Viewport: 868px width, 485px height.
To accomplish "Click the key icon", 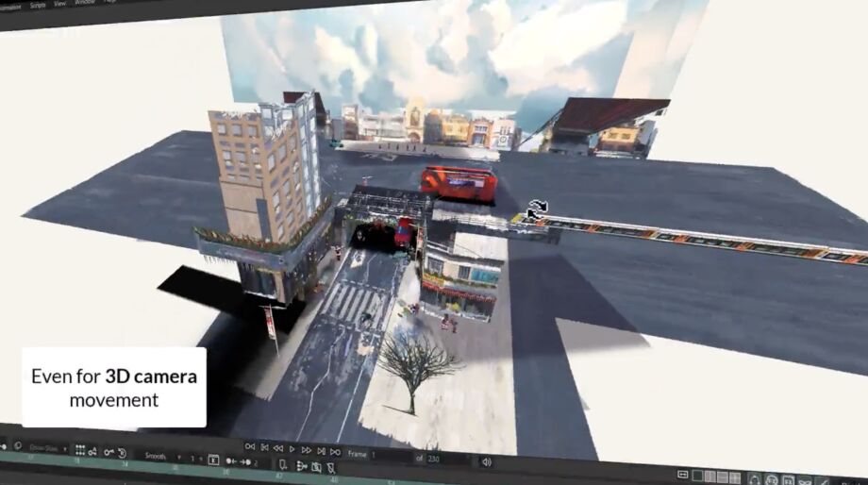I will coord(108,452).
